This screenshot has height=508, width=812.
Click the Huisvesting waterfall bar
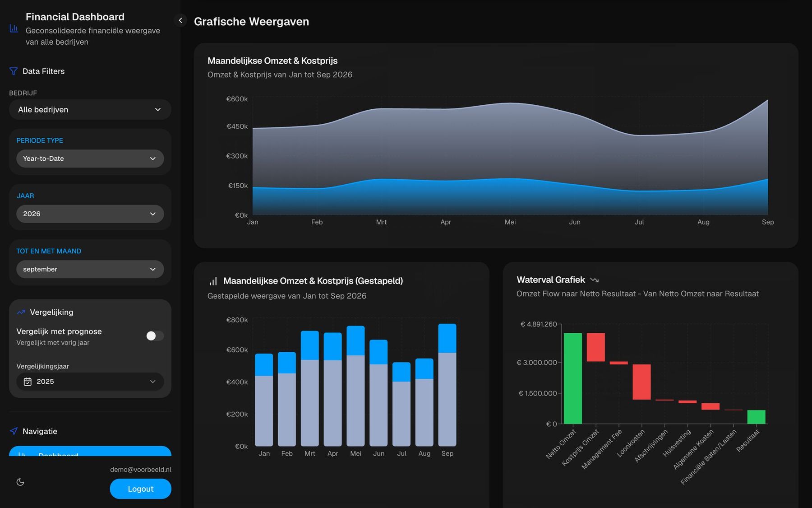tap(687, 402)
